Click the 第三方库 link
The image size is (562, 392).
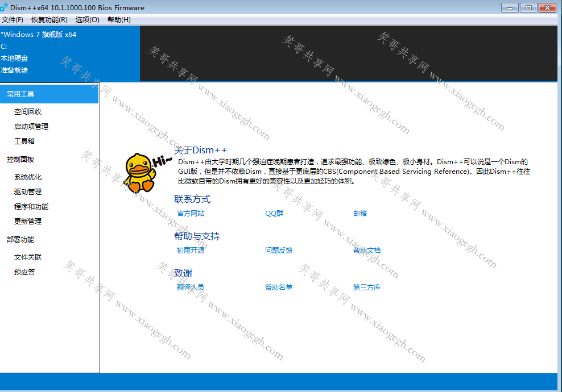pyautogui.click(x=367, y=287)
